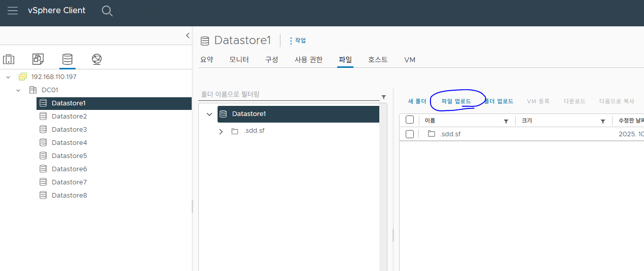This screenshot has height=271, width=644.
Task: Click the datastore icon next to Datastore1 title
Action: (x=205, y=41)
